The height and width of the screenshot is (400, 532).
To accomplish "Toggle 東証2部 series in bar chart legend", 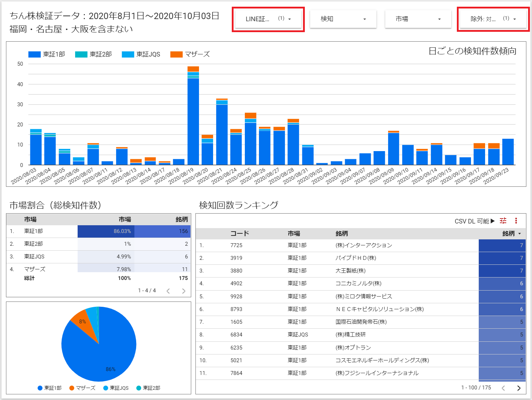I will (93, 54).
